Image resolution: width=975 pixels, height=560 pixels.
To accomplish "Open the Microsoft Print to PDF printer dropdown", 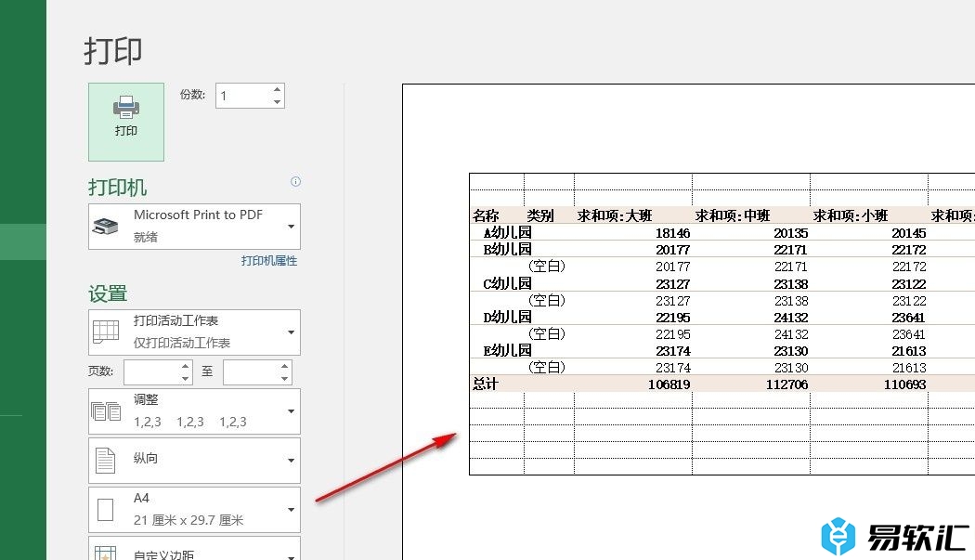I will coord(195,227).
